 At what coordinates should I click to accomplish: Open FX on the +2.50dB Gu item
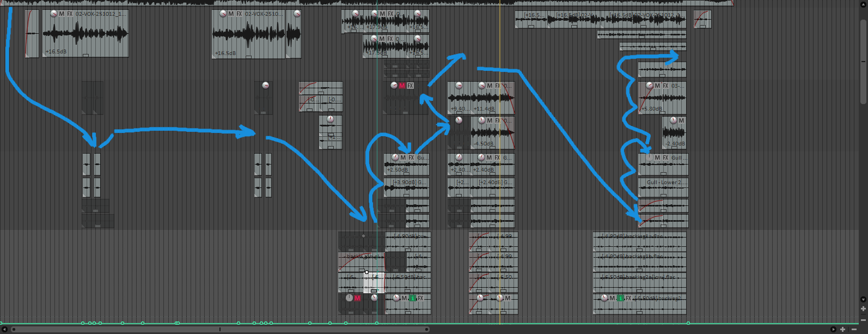coord(411,157)
